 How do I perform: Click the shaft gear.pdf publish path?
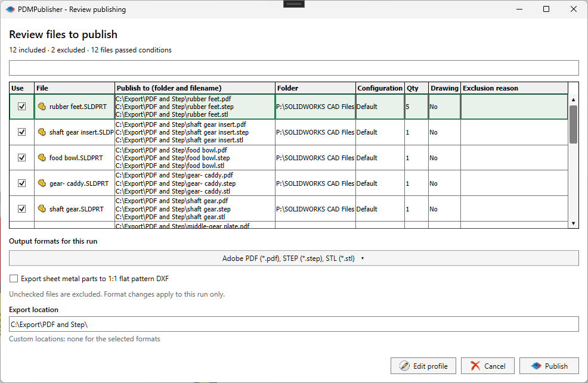(x=172, y=201)
